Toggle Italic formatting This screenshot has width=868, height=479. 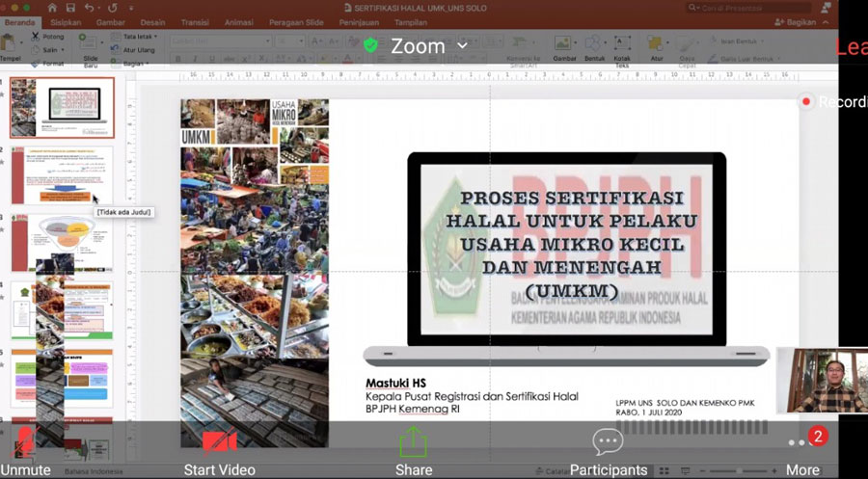(195, 59)
